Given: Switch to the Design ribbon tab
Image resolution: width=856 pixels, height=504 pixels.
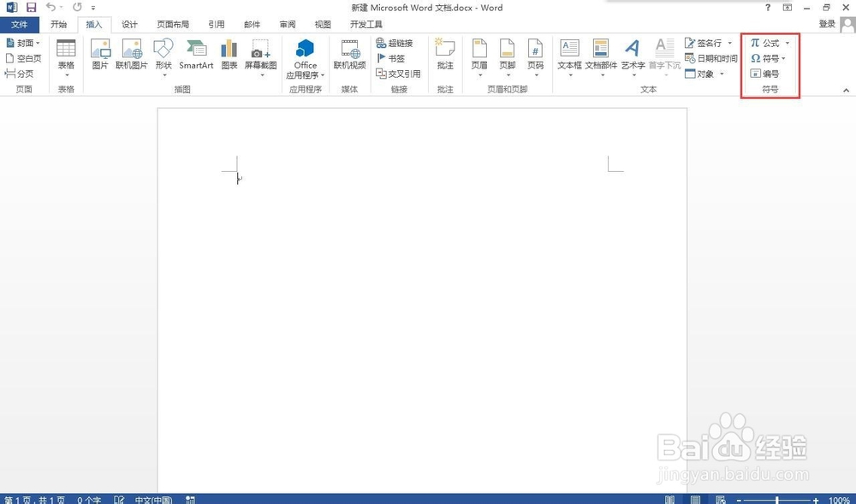Looking at the screenshot, I should click(x=129, y=24).
